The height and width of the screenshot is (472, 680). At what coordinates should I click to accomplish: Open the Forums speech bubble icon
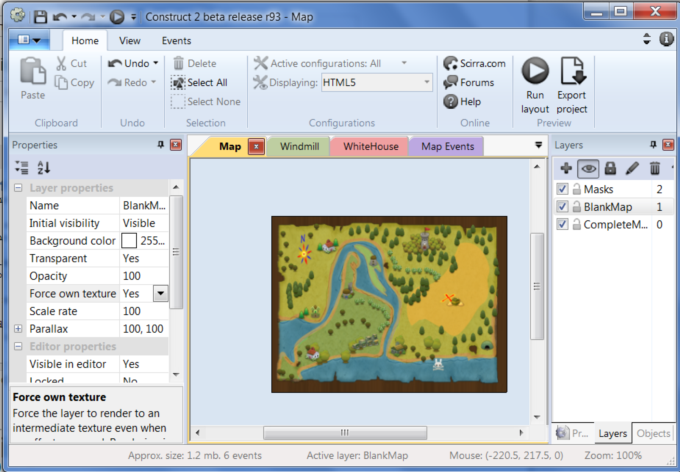[x=451, y=82]
